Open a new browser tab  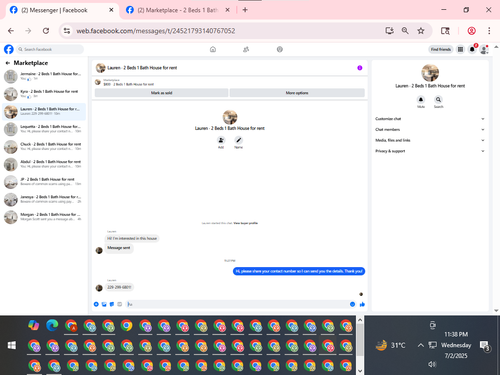coord(245,10)
